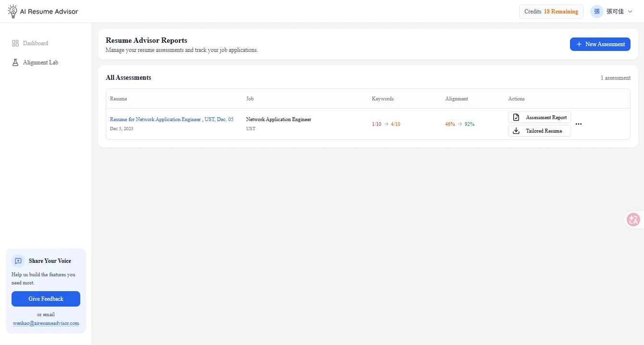Download the Tailored Resume

(x=539, y=131)
